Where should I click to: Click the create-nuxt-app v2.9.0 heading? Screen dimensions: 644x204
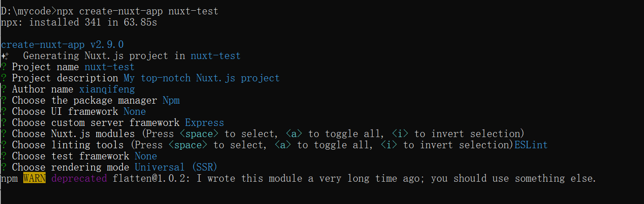pyautogui.click(x=62, y=45)
